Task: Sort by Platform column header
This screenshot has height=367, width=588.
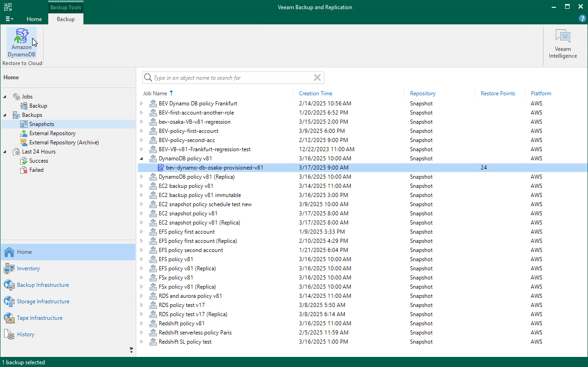Action: (x=541, y=93)
